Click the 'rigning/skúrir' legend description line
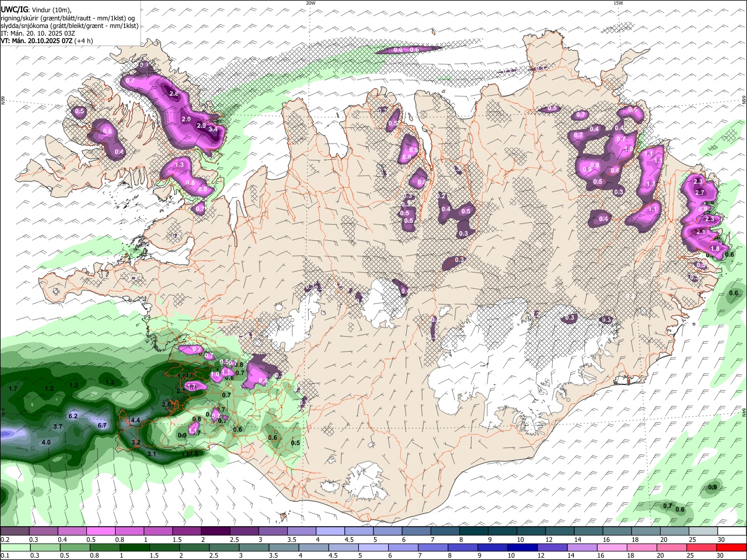The image size is (747, 560). [68, 18]
